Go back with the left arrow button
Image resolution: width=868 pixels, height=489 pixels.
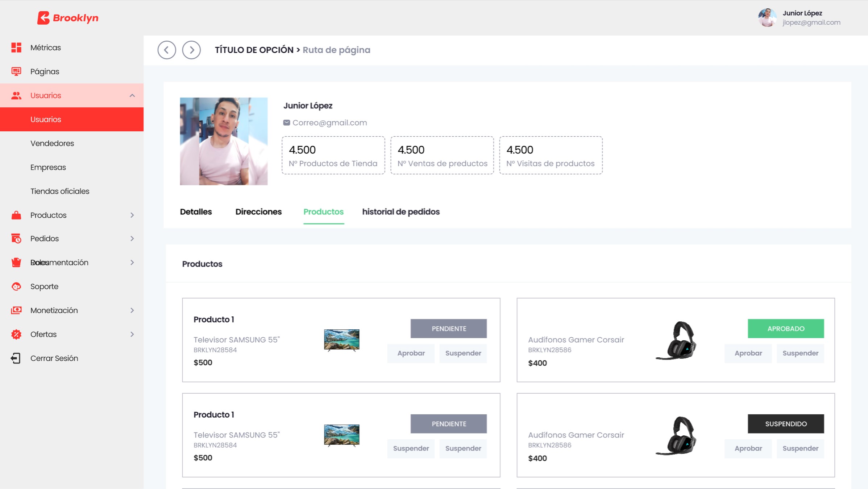click(167, 50)
